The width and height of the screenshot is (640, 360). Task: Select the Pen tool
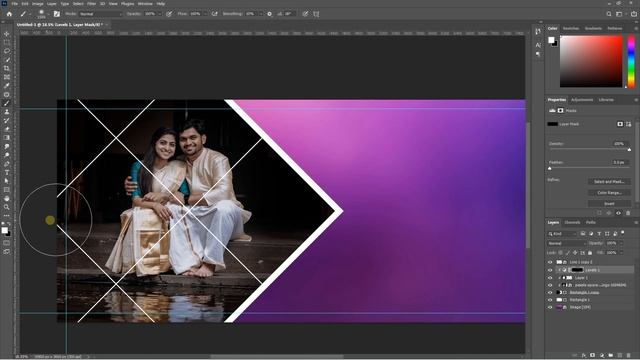pos(7,164)
